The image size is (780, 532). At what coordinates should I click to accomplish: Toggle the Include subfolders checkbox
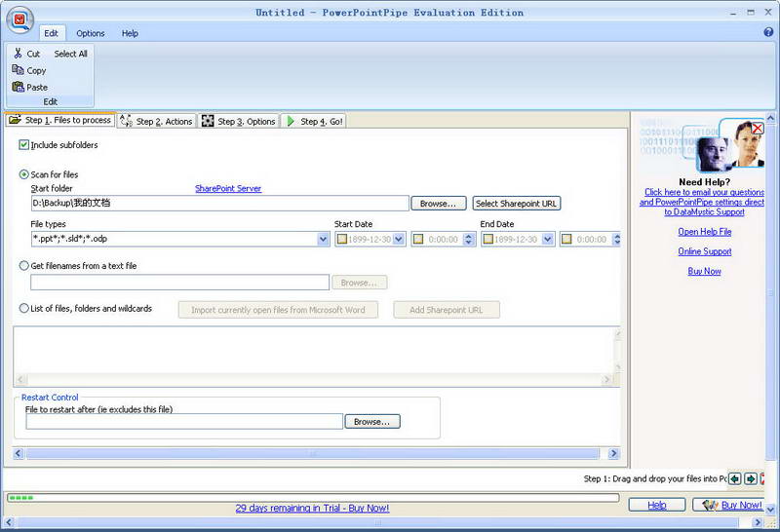pos(24,145)
